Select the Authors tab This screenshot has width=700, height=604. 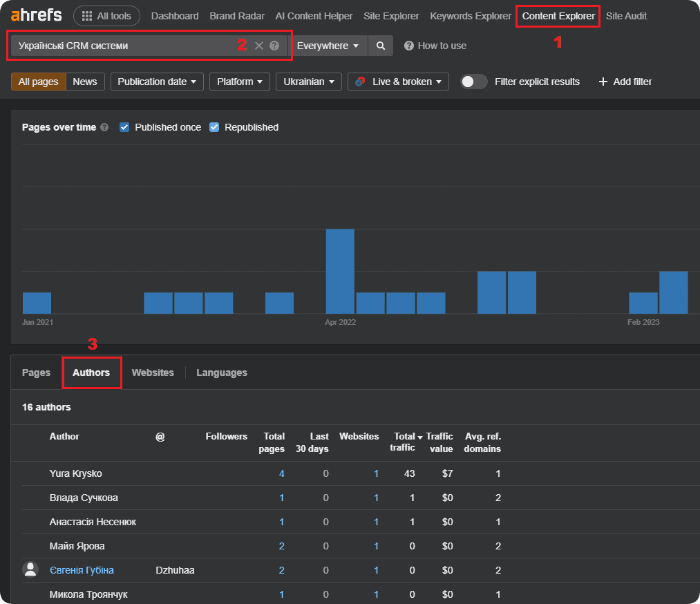91,372
